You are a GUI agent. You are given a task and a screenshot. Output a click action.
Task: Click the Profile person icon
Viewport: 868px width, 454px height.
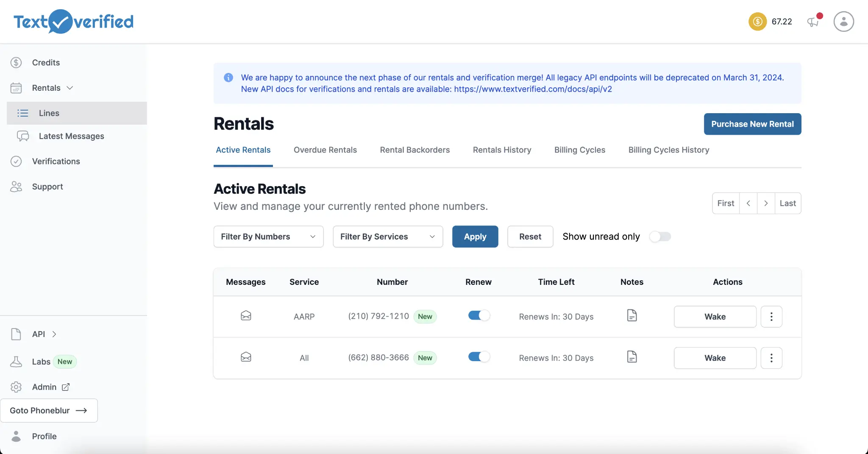pyautogui.click(x=16, y=436)
